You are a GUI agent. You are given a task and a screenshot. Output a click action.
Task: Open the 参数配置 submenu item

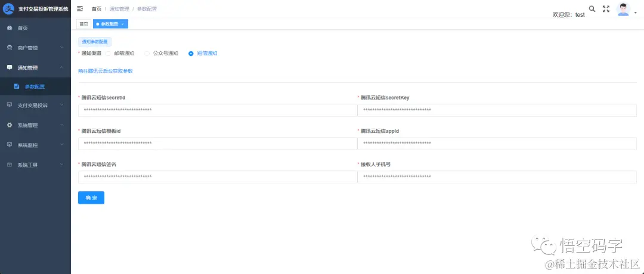tap(35, 86)
